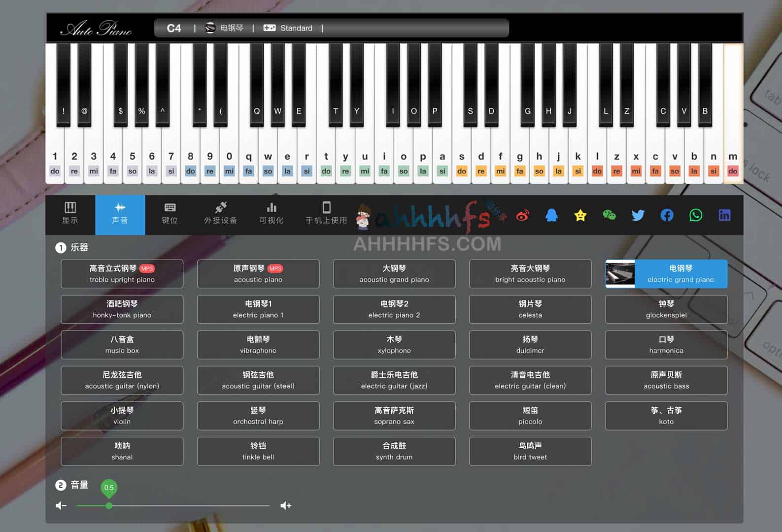Screen dimensions: 782x532
Task: Choose electric piano 1
Action: click(x=258, y=309)
